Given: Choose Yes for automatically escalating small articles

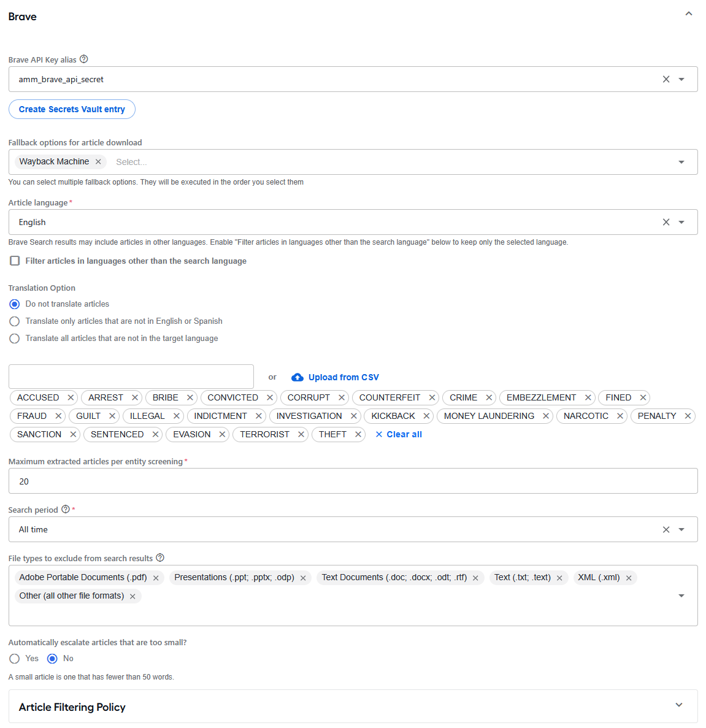Looking at the screenshot, I should click(x=14, y=658).
